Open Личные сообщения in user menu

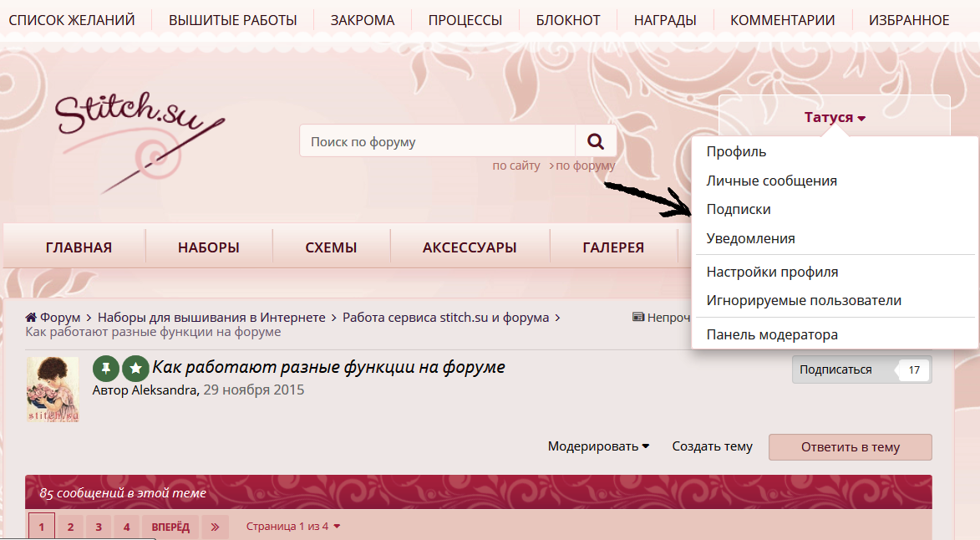pyautogui.click(x=771, y=181)
